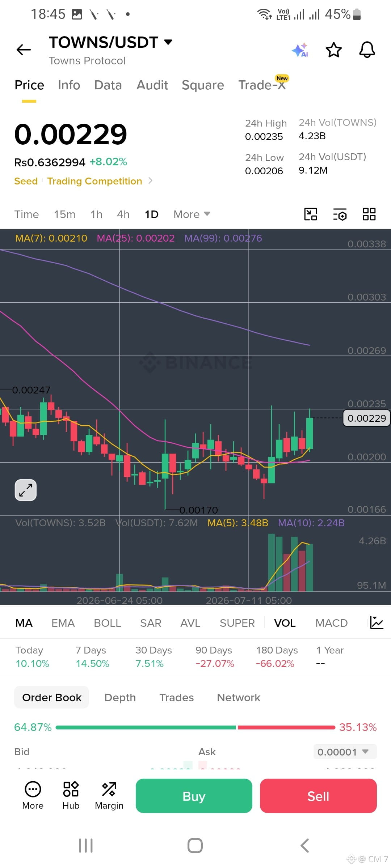391x868 pixels.
Task: Tap the red 35.13% ask ratio bar
Action: click(x=286, y=727)
